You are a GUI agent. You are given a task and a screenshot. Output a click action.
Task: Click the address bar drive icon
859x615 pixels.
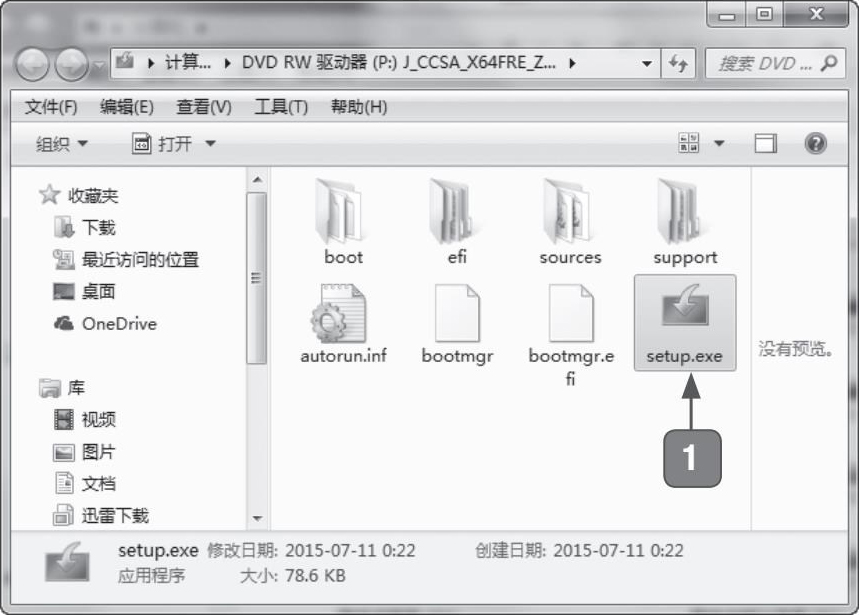point(125,61)
